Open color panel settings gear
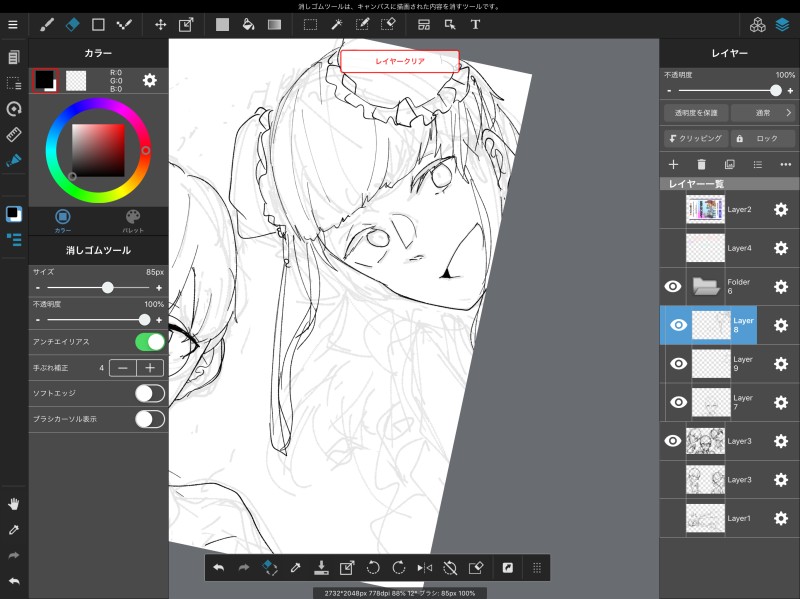Image resolution: width=800 pixels, height=599 pixels. 149,80
